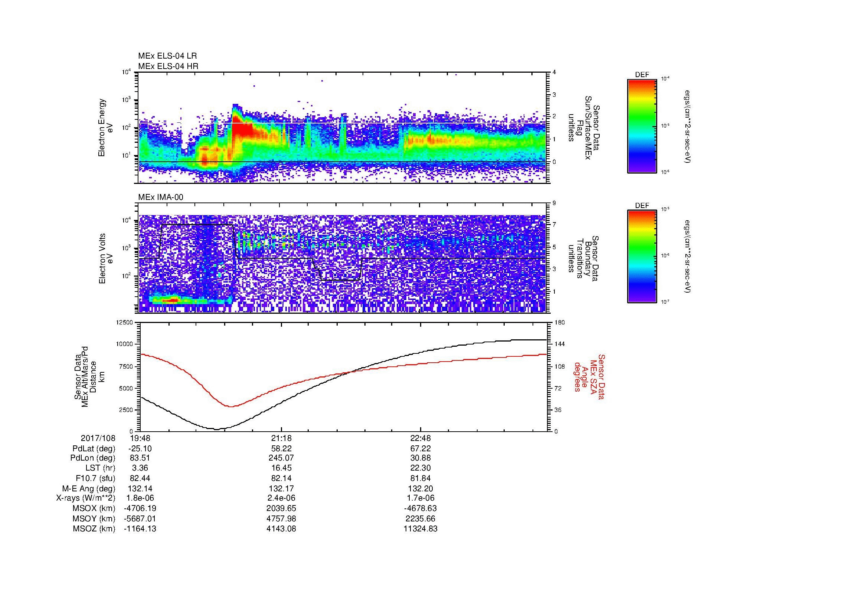Click the date label '2017/108'

(98, 438)
